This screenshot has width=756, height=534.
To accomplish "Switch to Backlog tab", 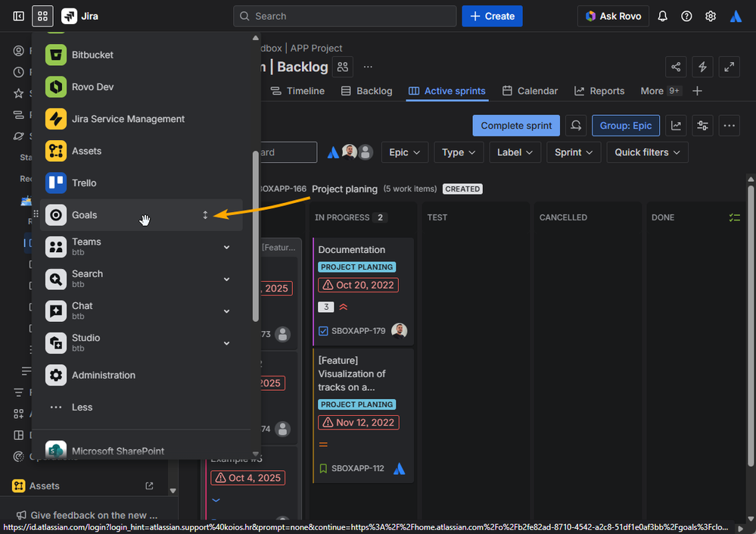I will 366,91.
